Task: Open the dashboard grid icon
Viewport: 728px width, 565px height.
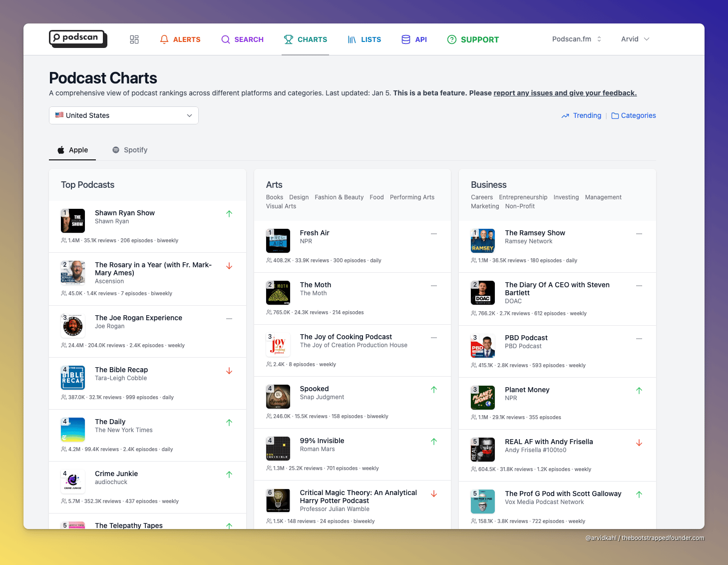Action: point(134,39)
